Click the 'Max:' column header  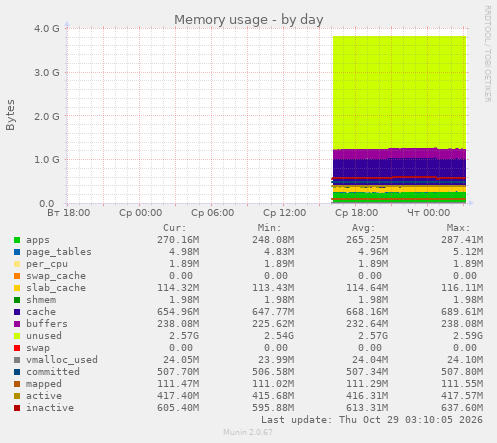pyautogui.click(x=458, y=228)
